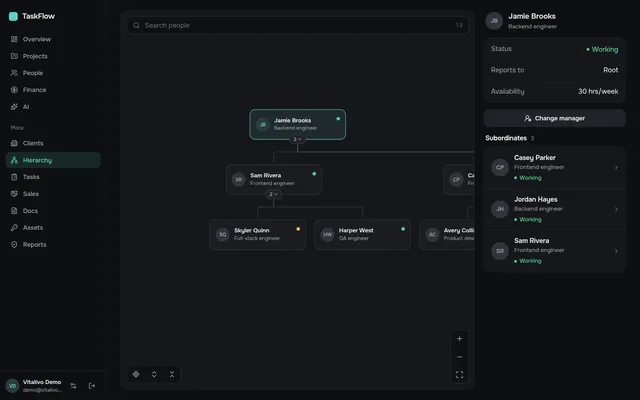Screen dimensions: 640x400
Task: Select the Avery Collins node
Action: click(447, 235)
